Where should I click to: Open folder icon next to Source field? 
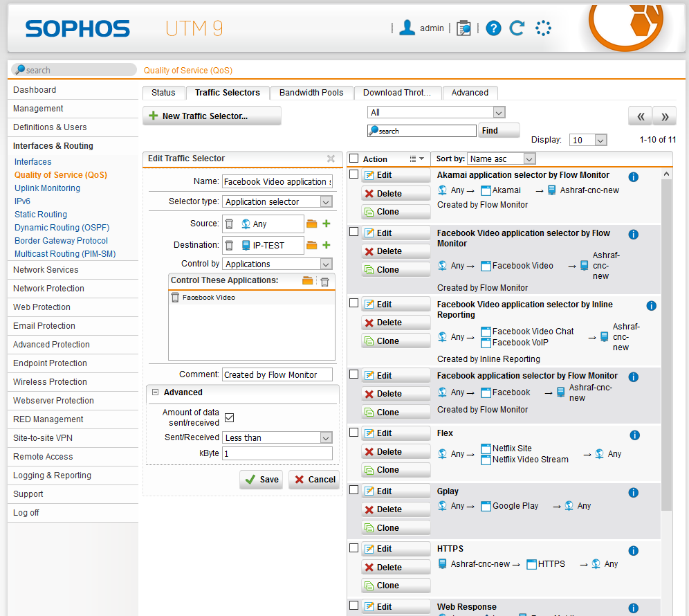coord(311,224)
